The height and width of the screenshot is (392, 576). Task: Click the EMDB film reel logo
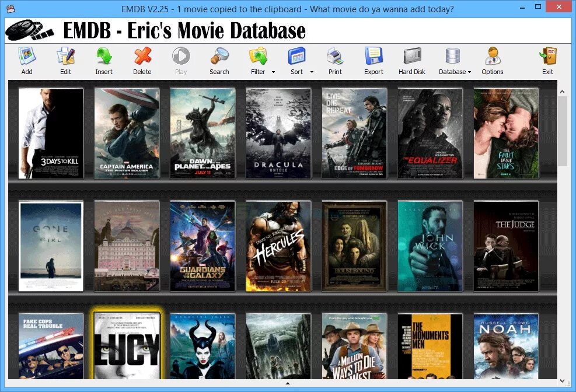coord(29,30)
